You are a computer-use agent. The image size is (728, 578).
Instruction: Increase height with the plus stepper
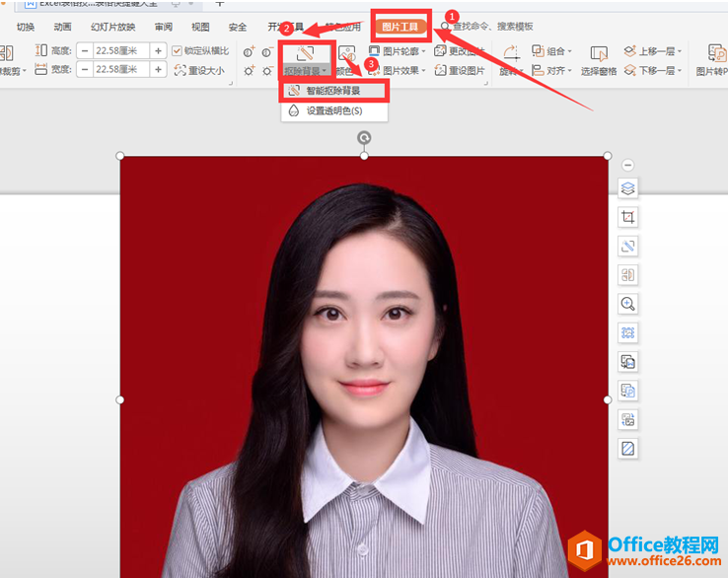[158, 50]
